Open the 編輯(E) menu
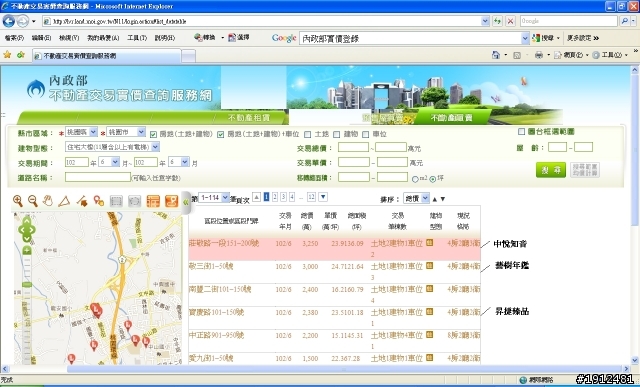Viewport: 640px width, 387px height. coord(41,38)
